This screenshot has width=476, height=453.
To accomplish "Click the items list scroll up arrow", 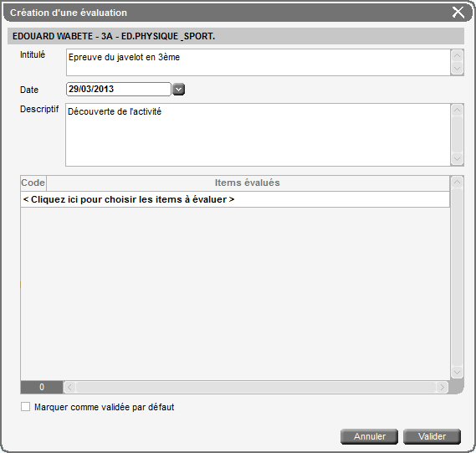I will pos(458,183).
